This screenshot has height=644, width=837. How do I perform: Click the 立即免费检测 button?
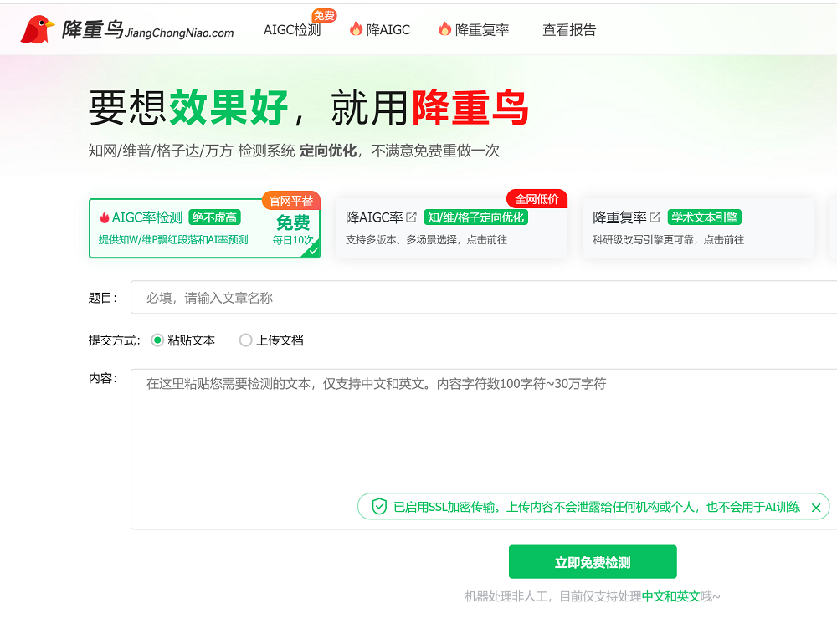[593, 562]
